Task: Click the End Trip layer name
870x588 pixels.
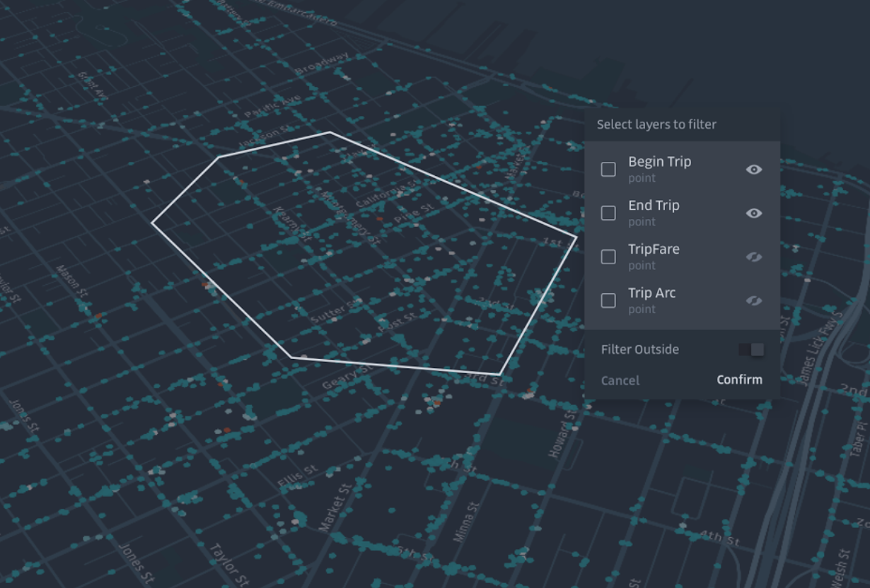Action: point(654,206)
